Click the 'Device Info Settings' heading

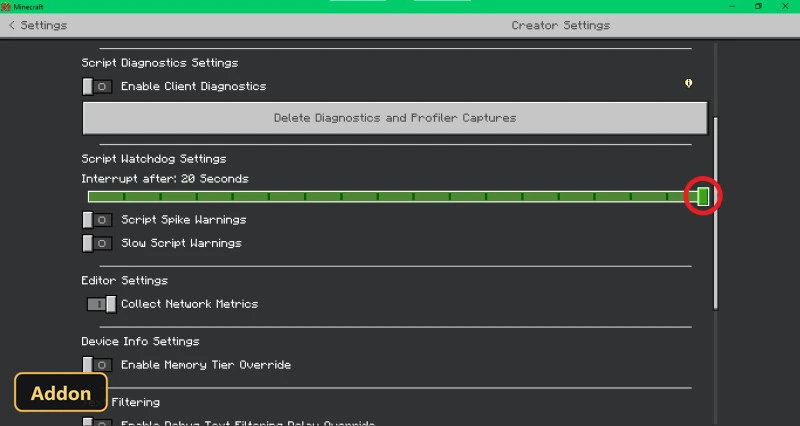[x=140, y=341]
